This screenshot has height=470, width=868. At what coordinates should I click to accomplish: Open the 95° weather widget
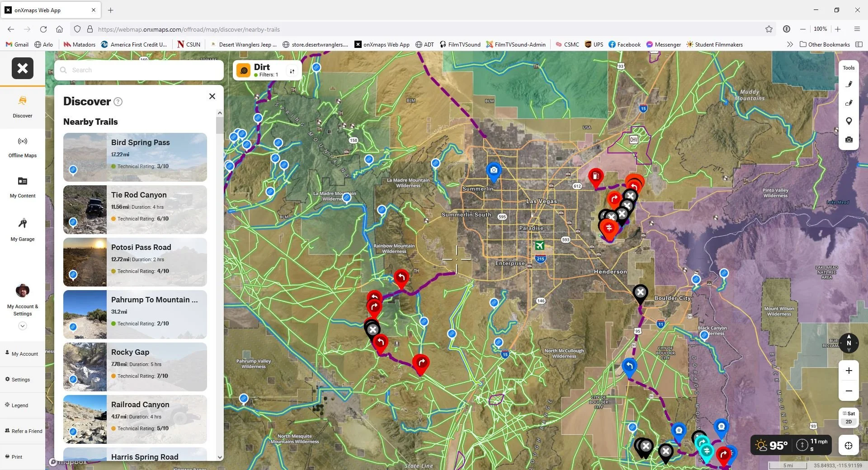[x=772, y=446]
